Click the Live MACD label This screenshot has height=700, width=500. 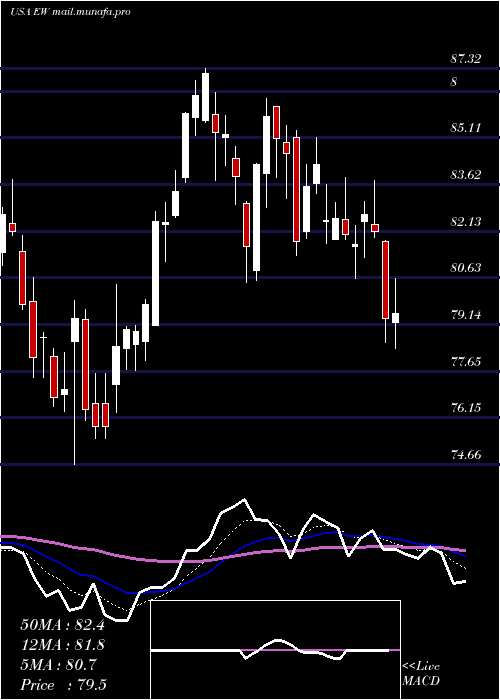421,674
